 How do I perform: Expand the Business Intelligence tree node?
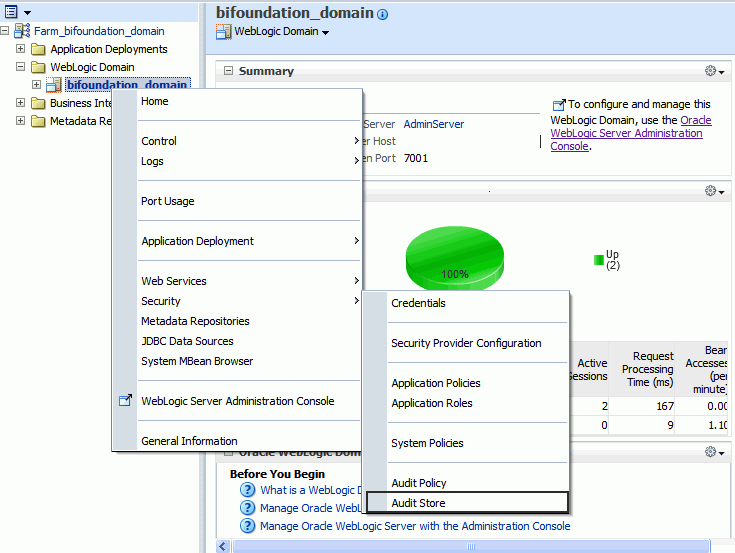point(20,102)
